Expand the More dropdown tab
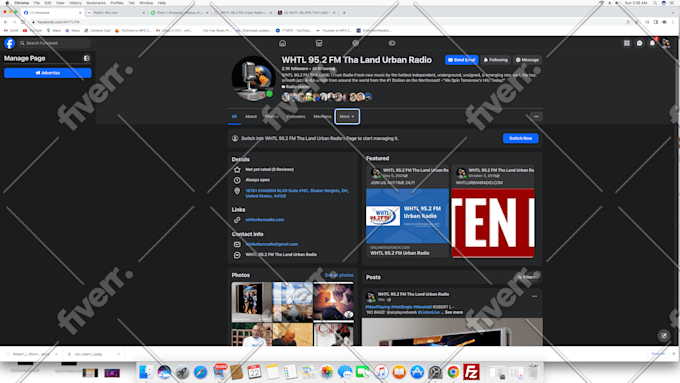Image resolution: width=680 pixels, height=383 pixels. pyautogui.click(x=347, y=116)
